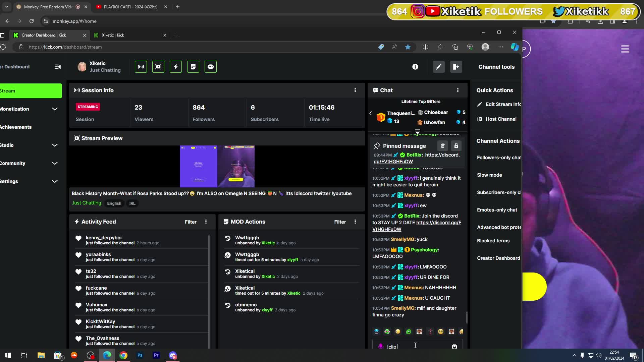This screenshot has width=644, height=362.
Task: Open Photoshop from the taskbar
Action: (x=140, y=355)
